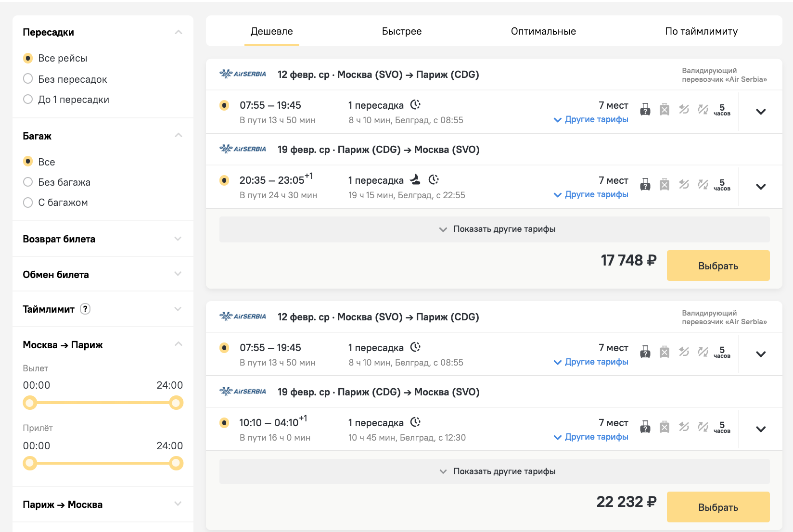
Task: Click '19 ч 15 мин, Белград, с 22:55' layover text
Action: [x=407, y=195]
